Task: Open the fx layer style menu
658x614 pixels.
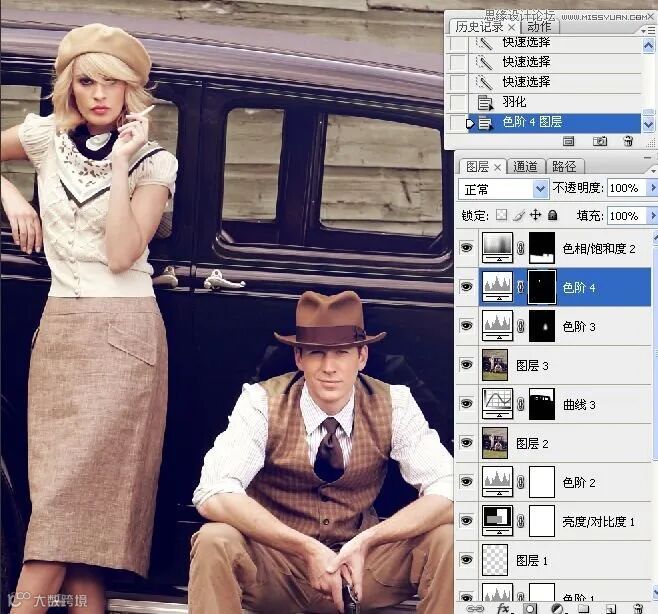Action: 503,608
